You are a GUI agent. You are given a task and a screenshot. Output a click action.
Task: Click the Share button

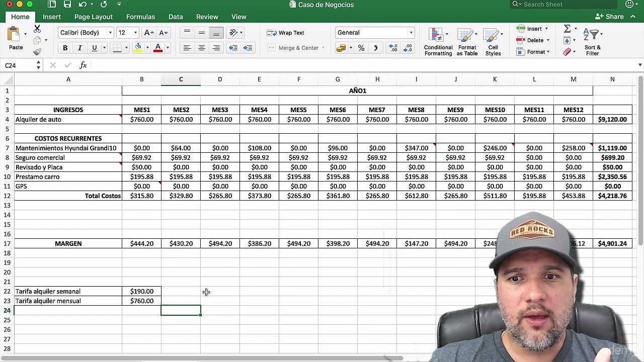click(x=609, y=17)
